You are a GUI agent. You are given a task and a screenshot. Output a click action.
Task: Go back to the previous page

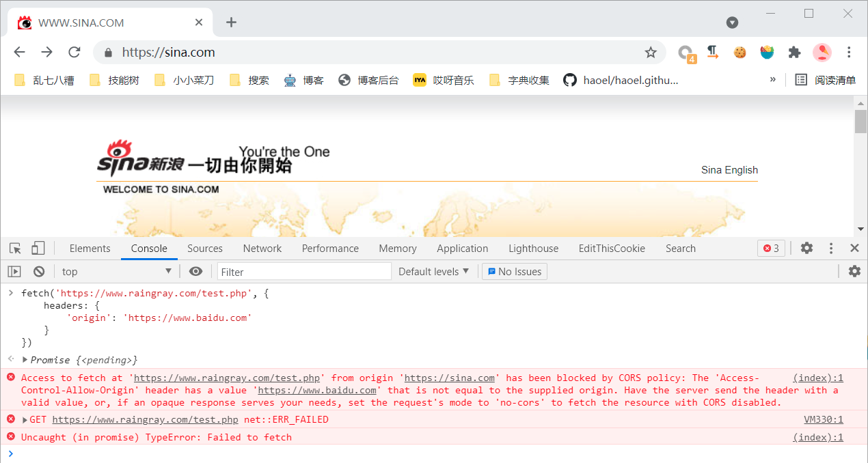[19, 52]
